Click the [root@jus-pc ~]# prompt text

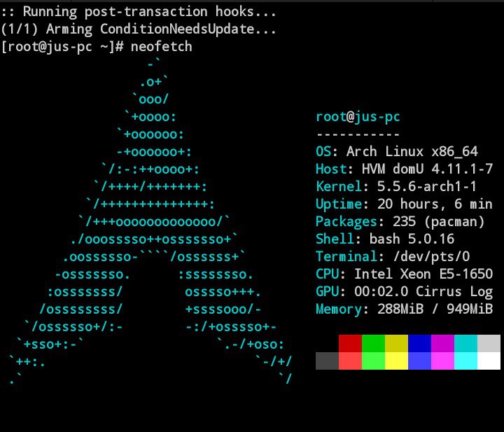point(62,47)
